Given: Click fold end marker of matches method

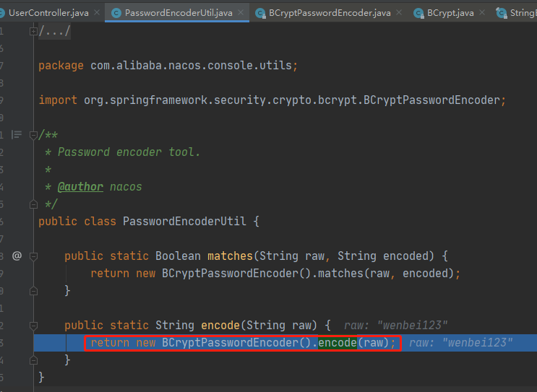Looking at the screenshot, I should pos(33,291).
